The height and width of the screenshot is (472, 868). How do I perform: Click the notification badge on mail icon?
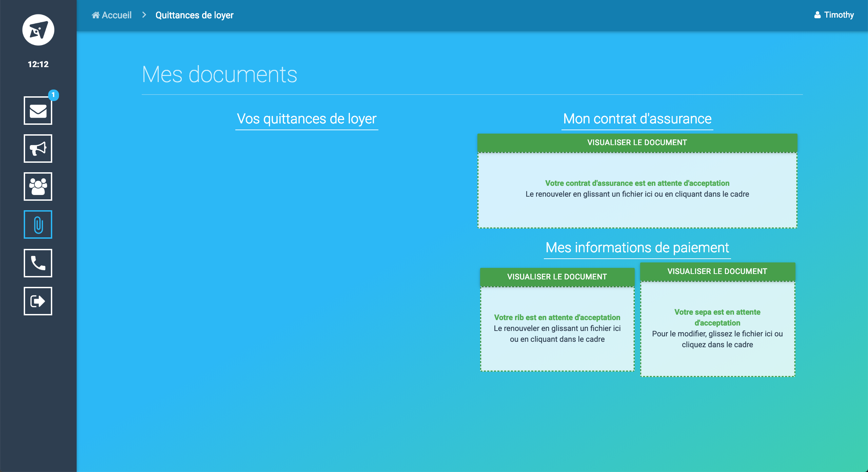click(x=53, y=95)
